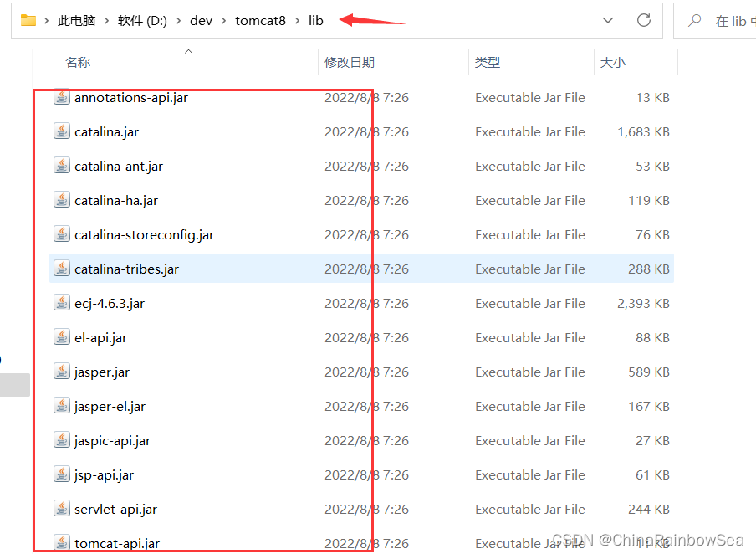The image size is (756, 554).
Task: Click the 288 KB size of catalina-tribes.jar
Action: (649, 269)
